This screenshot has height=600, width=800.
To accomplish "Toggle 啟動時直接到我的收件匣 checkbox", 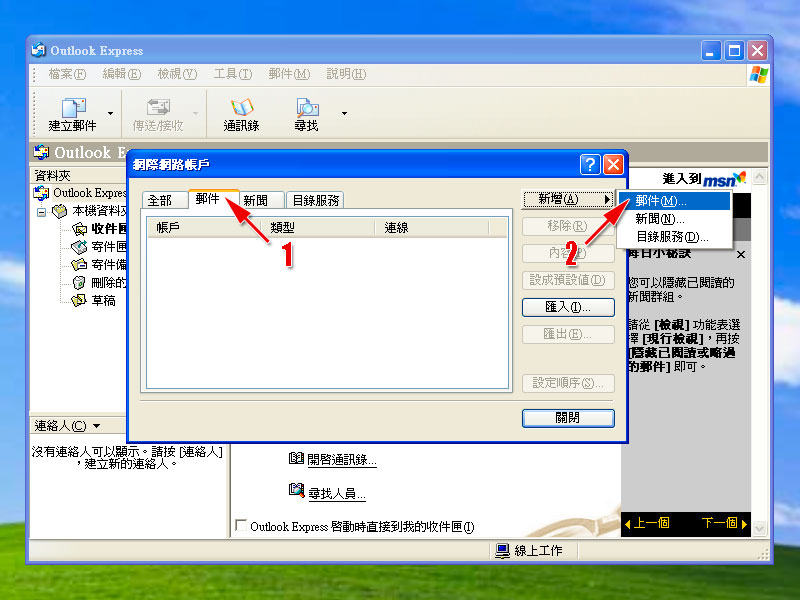I will point(241,526).
